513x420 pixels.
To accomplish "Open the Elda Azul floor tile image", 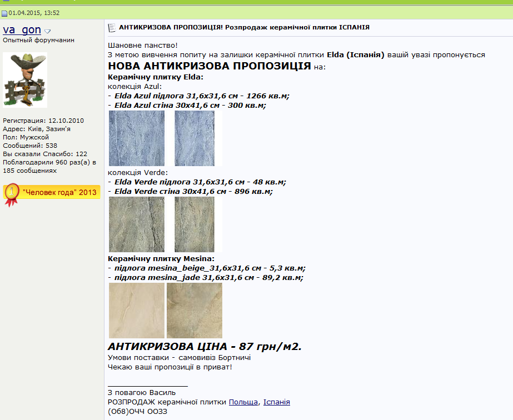I will 137,138.
